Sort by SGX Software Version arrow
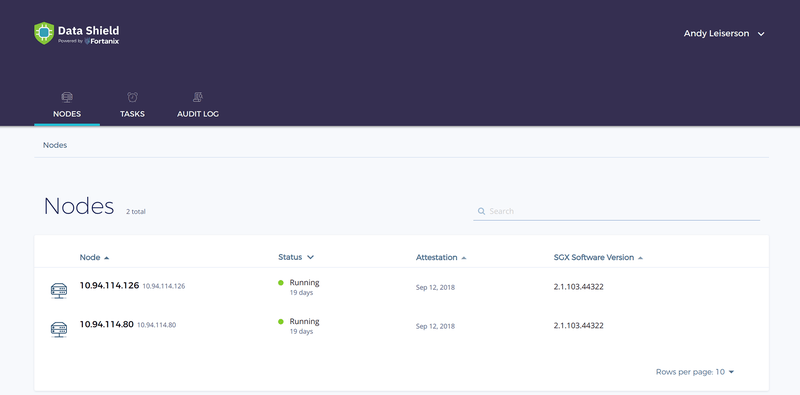Screen dimensions: 800x395 (x=640, y=258)
